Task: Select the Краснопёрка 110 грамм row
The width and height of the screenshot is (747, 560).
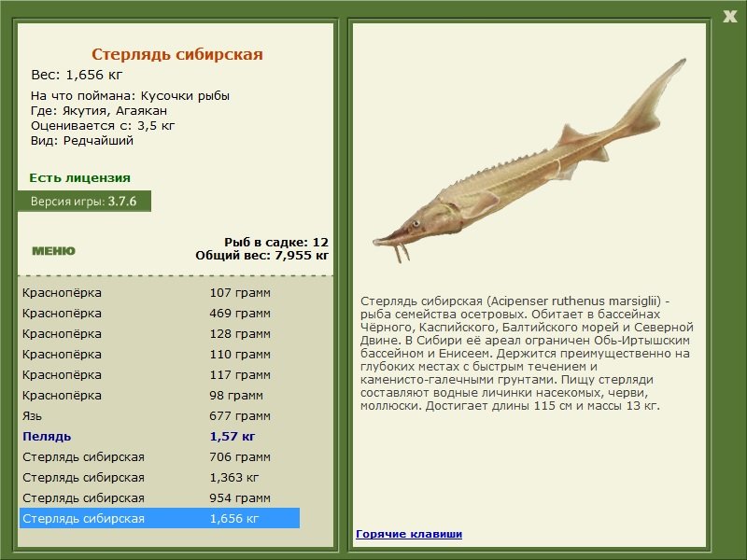Action: click(x=160, y=354)
